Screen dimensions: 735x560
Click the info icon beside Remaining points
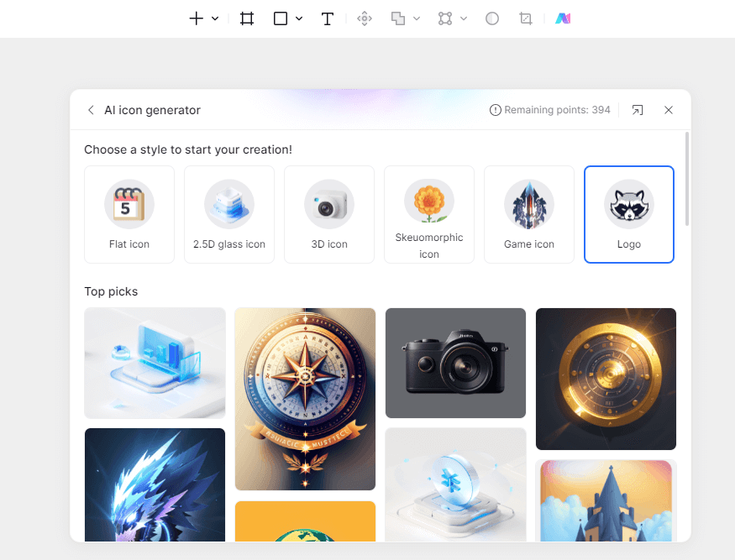click(x=495, y=110)
